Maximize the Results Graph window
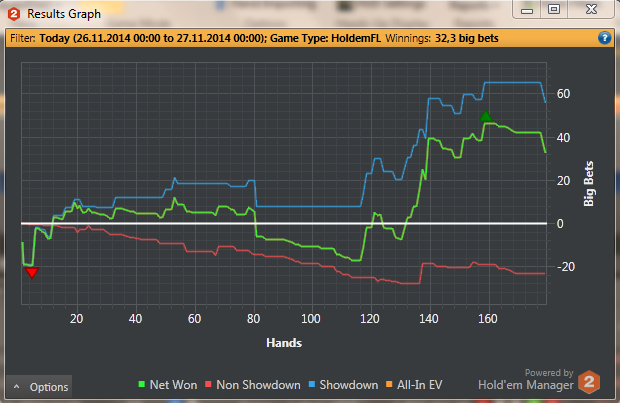The width and height of the screenshot is (620, 403). [554, 9]
